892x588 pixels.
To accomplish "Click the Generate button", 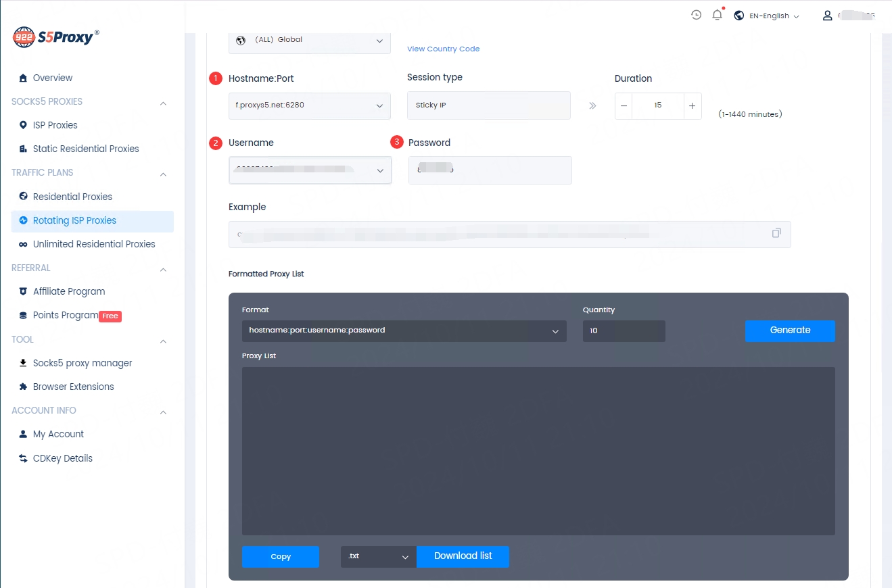I will point(789,330).
